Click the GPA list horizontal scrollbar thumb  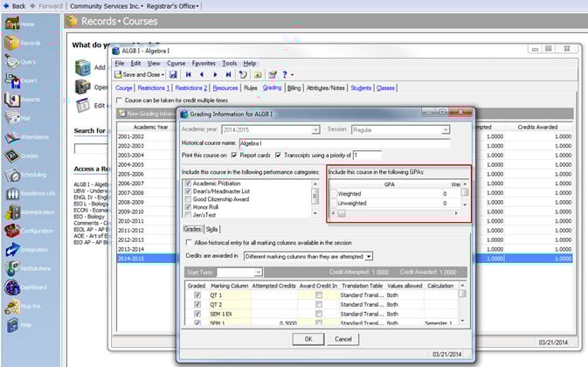342,213
